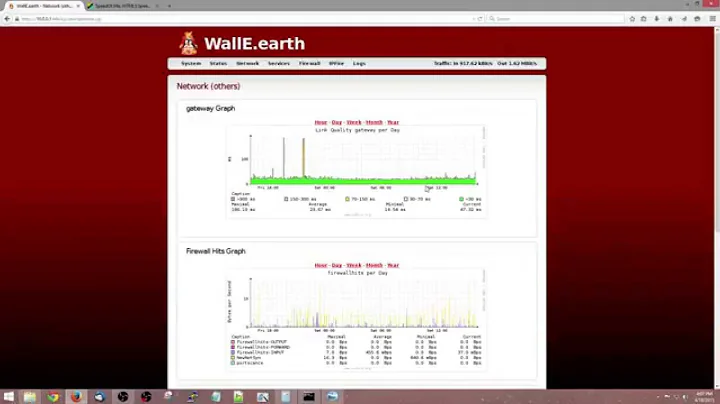Click the browser Search field
Image resolution: width=720 pixels, height=404 pixels.
(x=556, y=19)
